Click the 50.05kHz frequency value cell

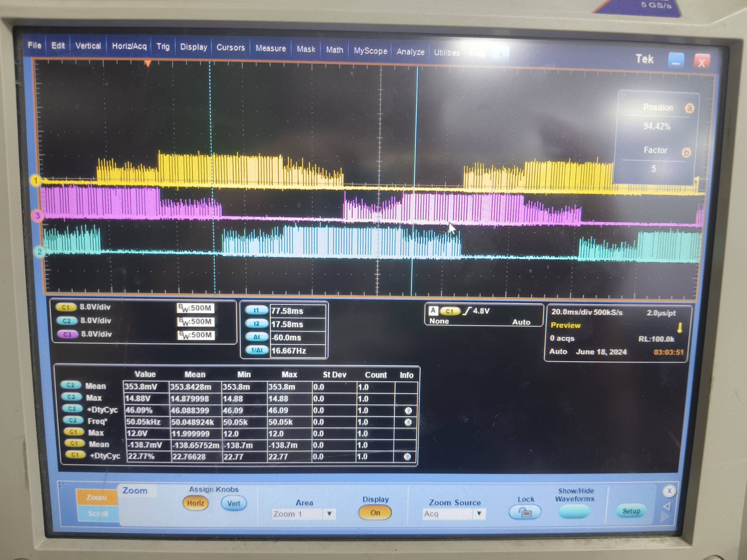148,422
